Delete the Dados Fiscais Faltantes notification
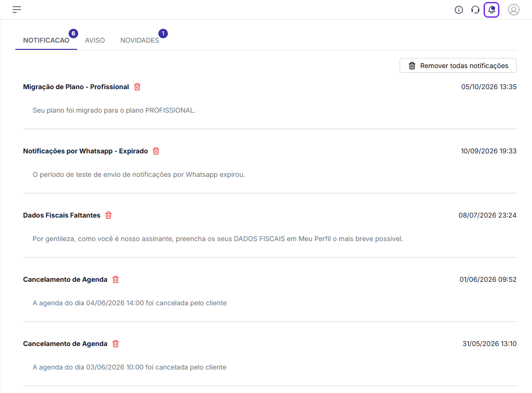The height and width of the screenshot is (393, 532). (x=108, y=215)
